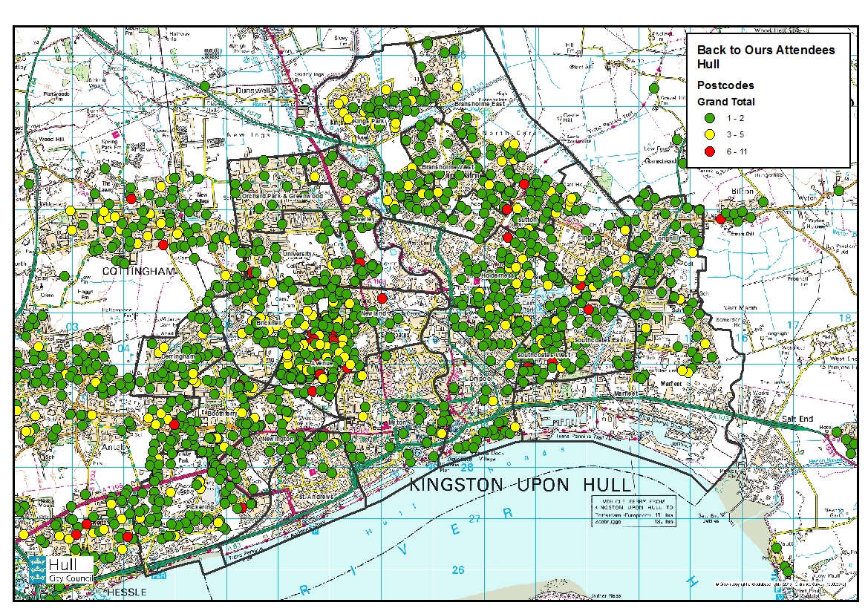Click the 'Pickering' ward label
Screen dimensions: 868x614
pos(200,506)
